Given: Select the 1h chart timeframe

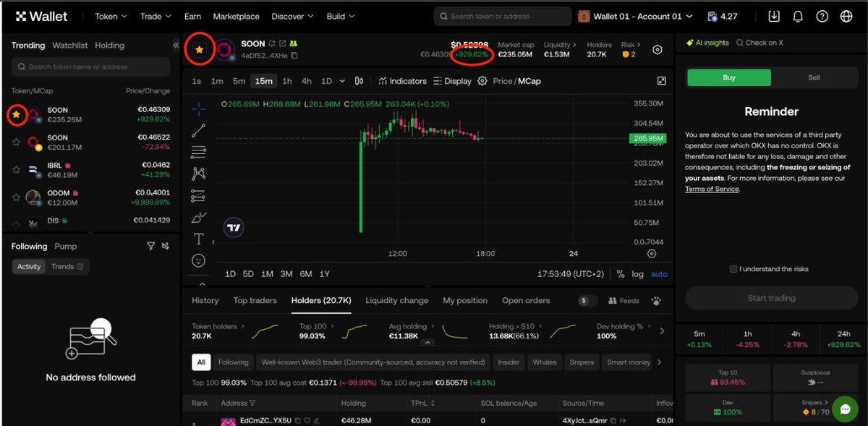Looking at the screenshot, I should pyautogui.click(x=287, y=81).
